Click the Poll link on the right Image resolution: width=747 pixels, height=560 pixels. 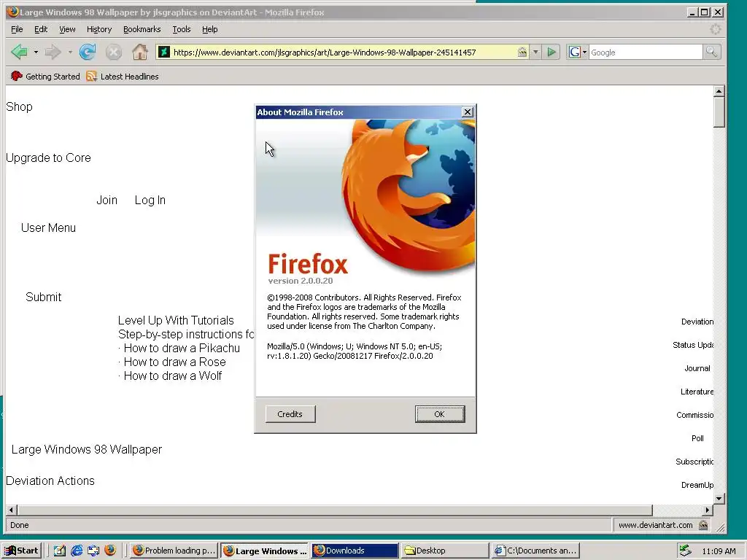coord(697,438)
